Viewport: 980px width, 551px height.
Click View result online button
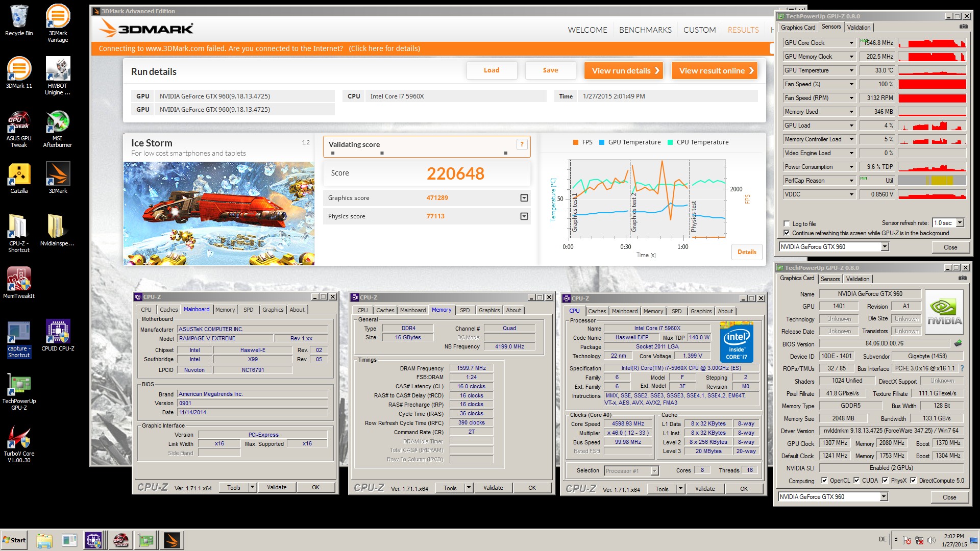pyautogui.click(x=714, y=70)
